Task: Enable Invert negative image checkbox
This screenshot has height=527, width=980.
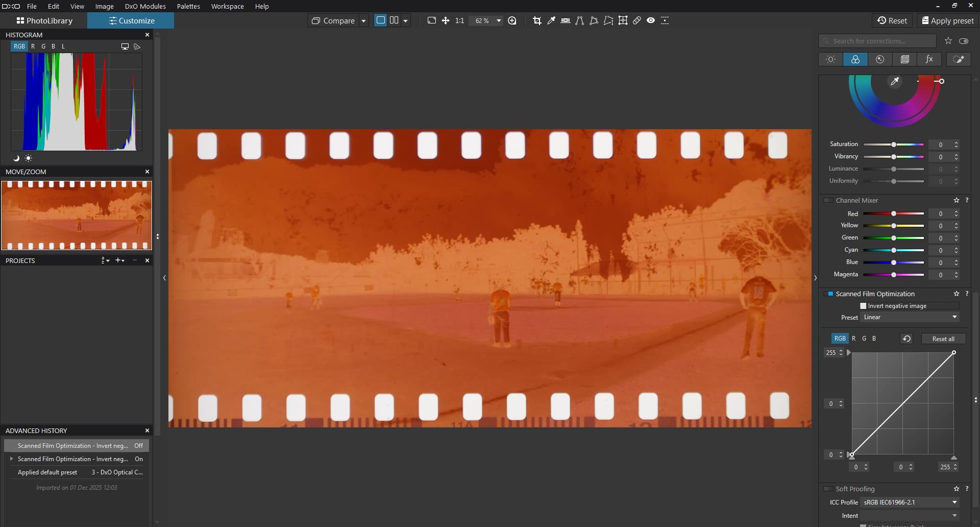Action: tap(863, 306)
